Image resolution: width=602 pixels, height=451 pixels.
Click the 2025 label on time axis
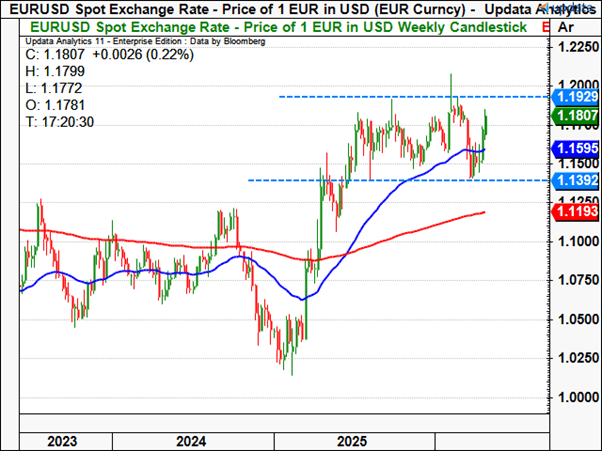pos(352,440)
